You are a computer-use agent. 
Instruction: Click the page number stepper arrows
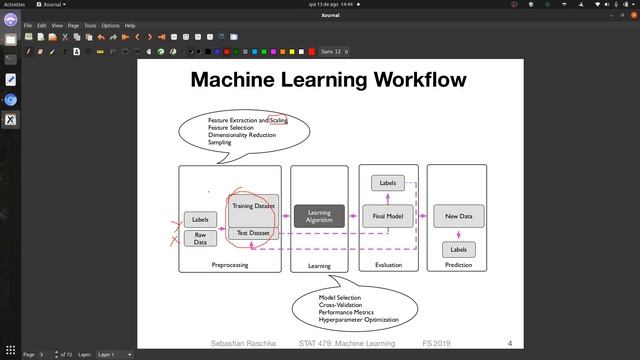point(56,354)
